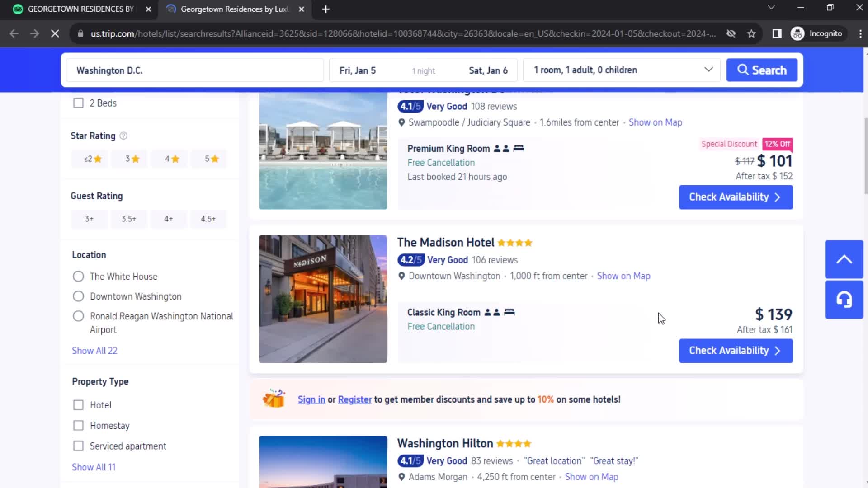Open the Star Rating help icon
868x488 pixels.
[x=123, y=136]
